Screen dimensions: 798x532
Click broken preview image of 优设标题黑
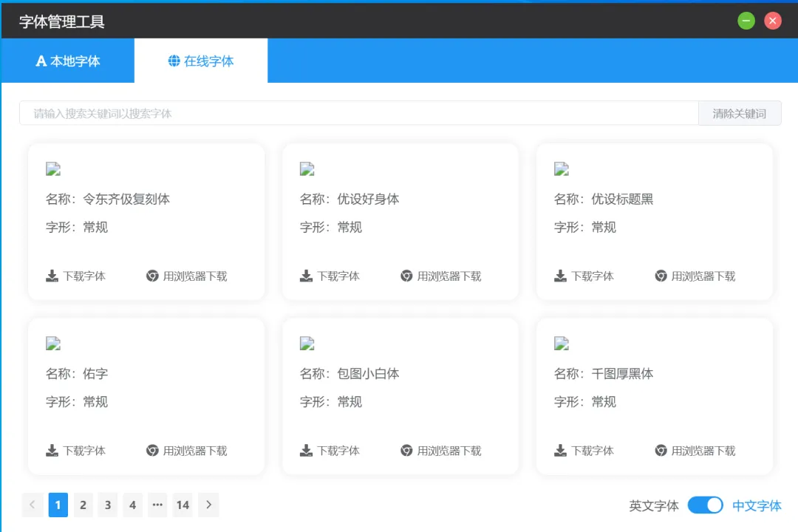[x=561, y=169]
